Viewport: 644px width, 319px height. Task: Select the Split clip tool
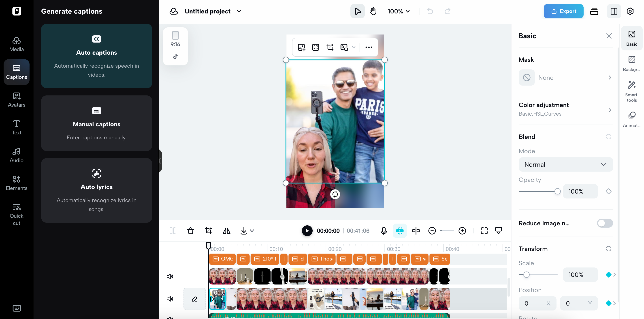173,231
